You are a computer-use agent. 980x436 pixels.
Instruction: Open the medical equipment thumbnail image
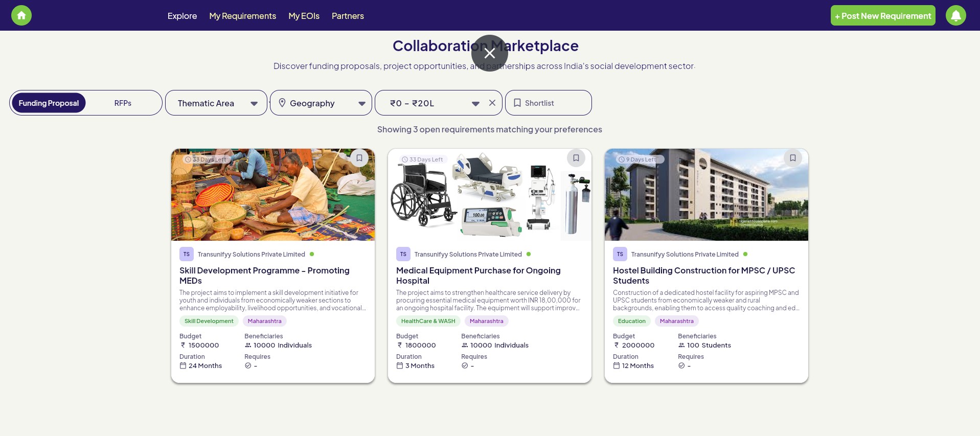tap(490, 195)
